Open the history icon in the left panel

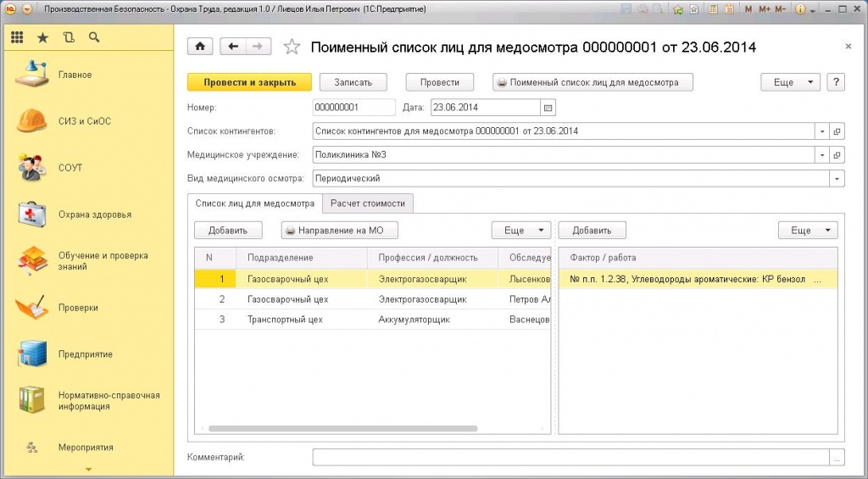[x=69, y=38]
